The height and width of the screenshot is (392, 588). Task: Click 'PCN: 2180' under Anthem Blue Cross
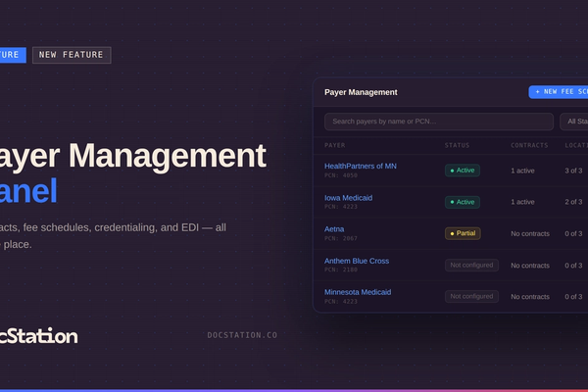click(x=341, y=269)
